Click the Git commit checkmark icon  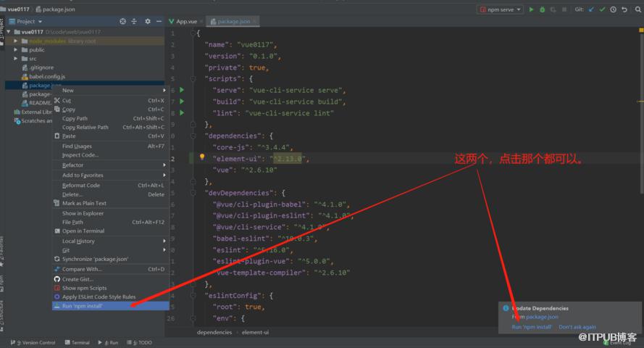pyautogui.click(x=602, y=9)
